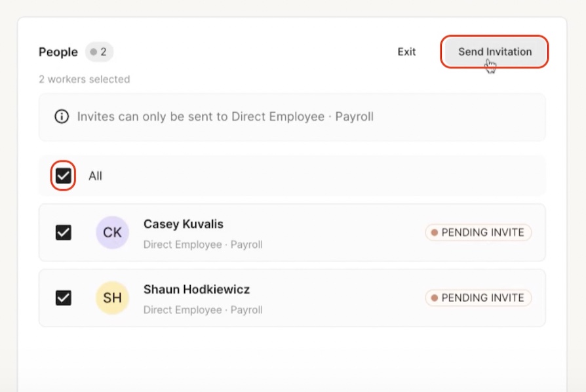Click the Exit button

406,52
